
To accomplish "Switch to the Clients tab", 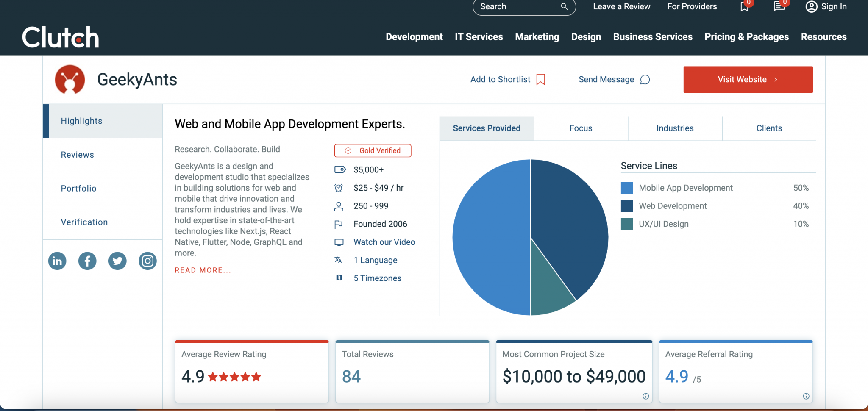I will pos(769,128).
